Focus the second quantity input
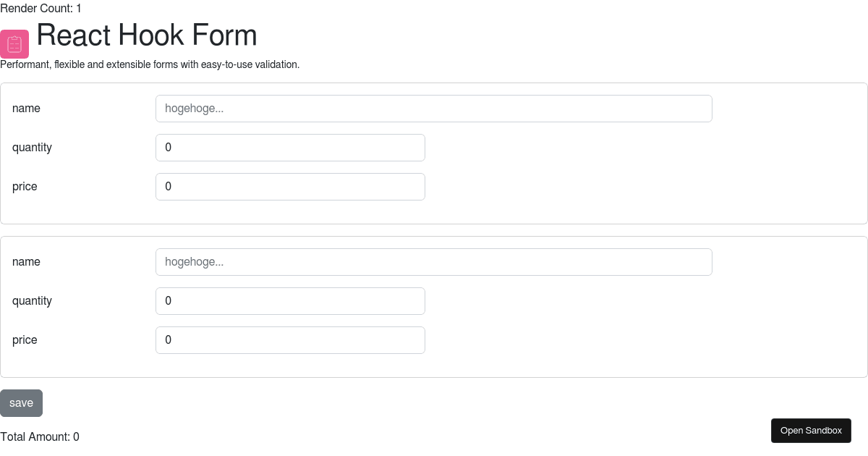 (290, 301)
